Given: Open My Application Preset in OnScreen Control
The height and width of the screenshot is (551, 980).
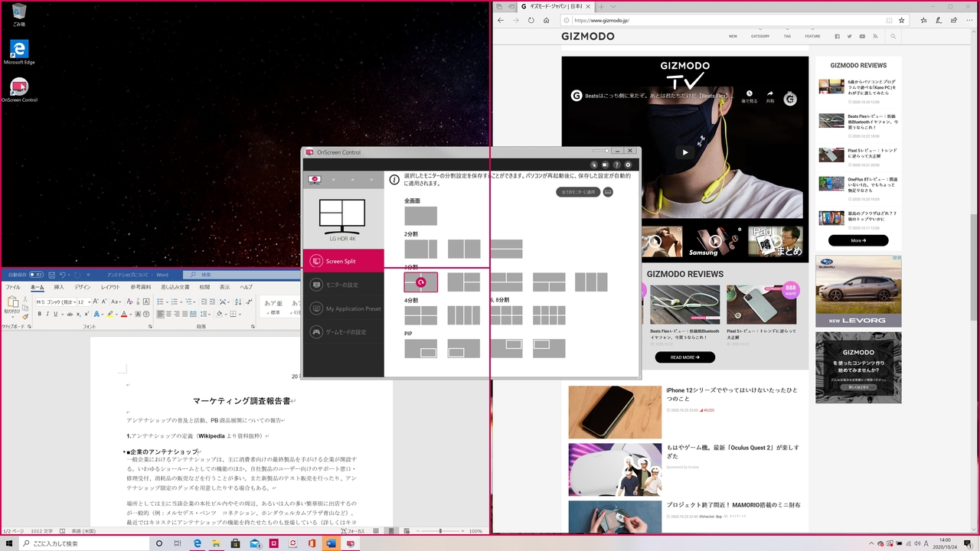Looking at the screenshot, I should click(343, 308).
